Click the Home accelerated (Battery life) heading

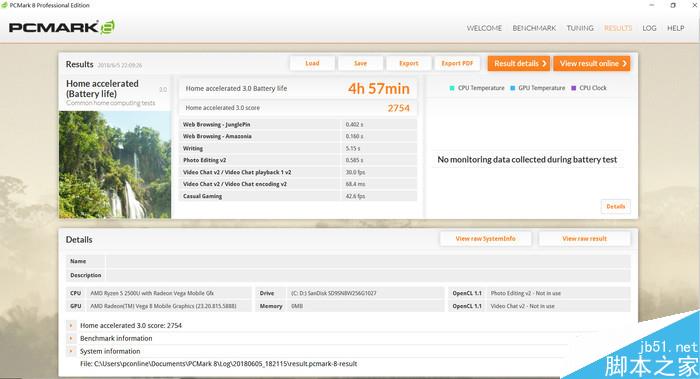click(x=102, y=88)
